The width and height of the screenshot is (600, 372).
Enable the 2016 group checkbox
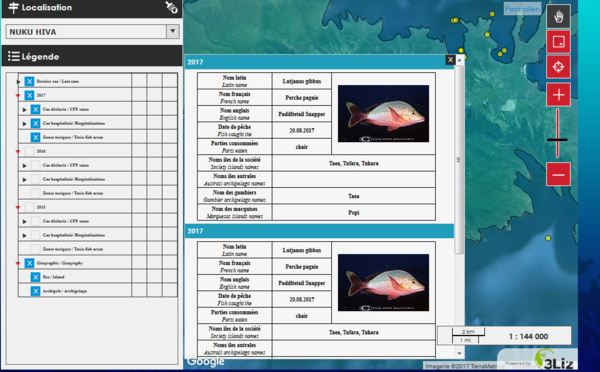coord(29,151)
